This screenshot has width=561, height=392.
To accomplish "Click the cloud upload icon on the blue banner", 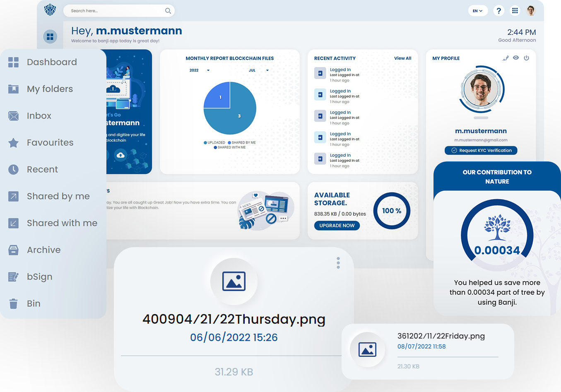I will click(x=120, y=155).
